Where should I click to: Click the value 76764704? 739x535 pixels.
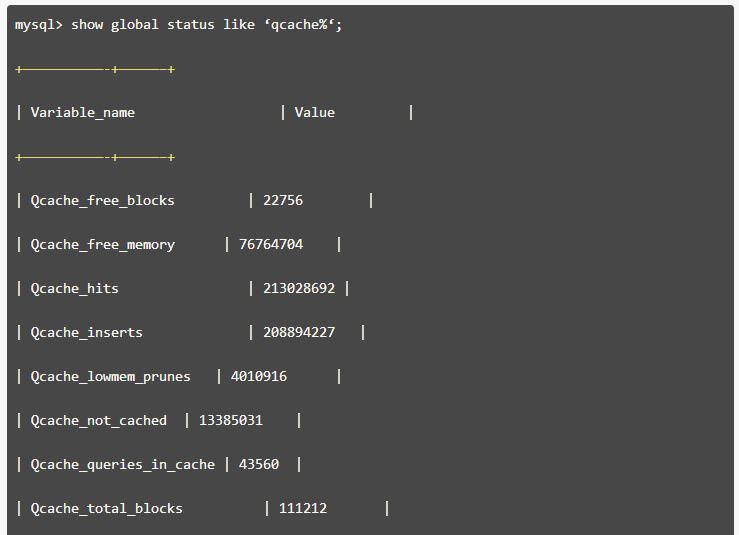pyautogui.click(x=271, y=244)
